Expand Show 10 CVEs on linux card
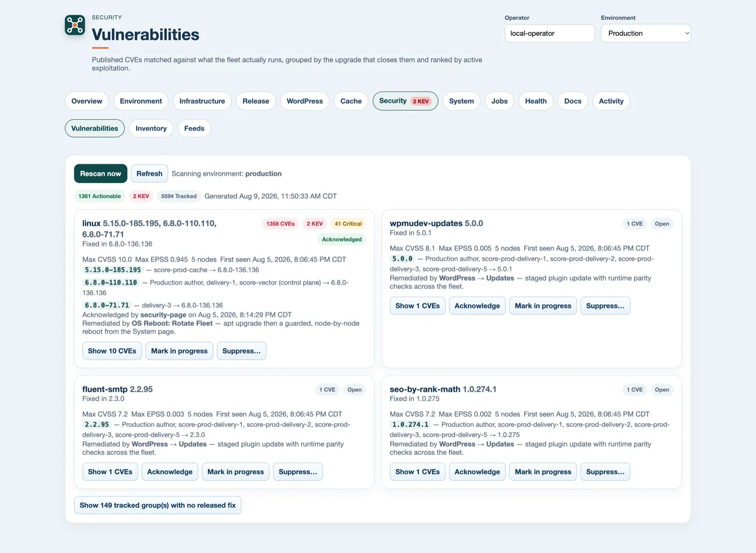This screenshot has width=756, height=553. pyautogui.click(x=112, y=351)
